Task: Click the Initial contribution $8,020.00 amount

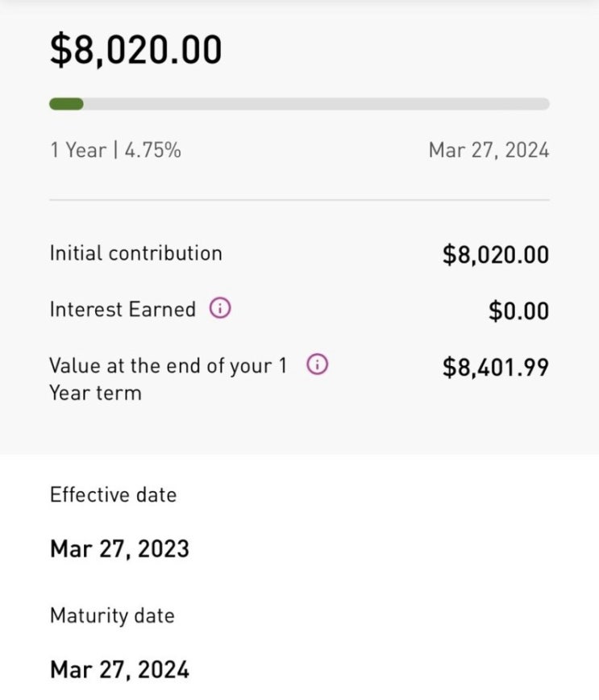Action: point(495,255)
